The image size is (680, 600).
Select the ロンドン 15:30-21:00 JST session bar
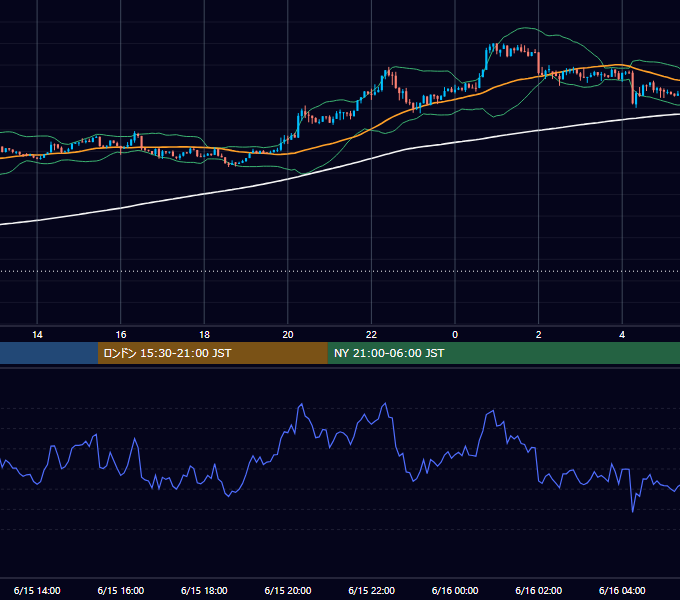click(x=212, y=353)
